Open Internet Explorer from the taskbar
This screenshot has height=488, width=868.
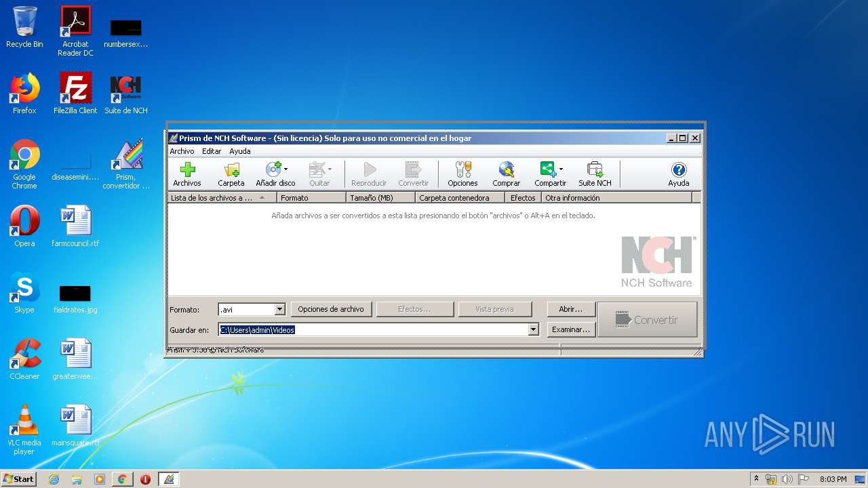54,479
